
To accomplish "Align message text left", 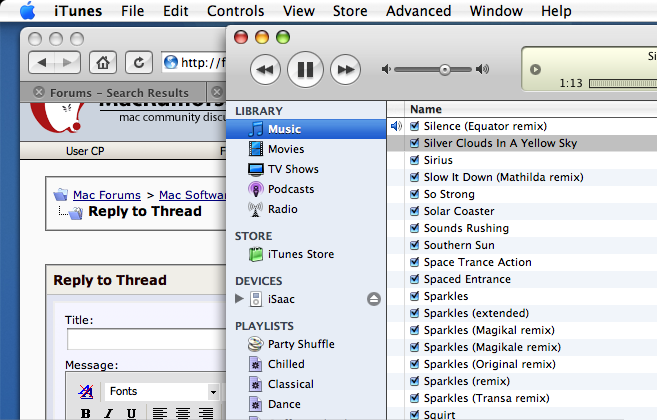I will (x=160, y=413).
